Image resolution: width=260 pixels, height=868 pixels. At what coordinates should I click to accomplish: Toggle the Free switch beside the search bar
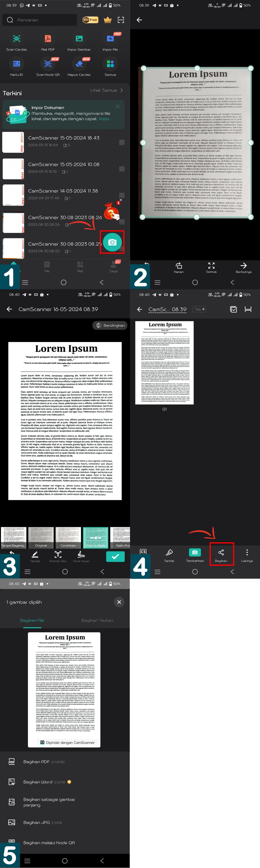click(90, 20)
